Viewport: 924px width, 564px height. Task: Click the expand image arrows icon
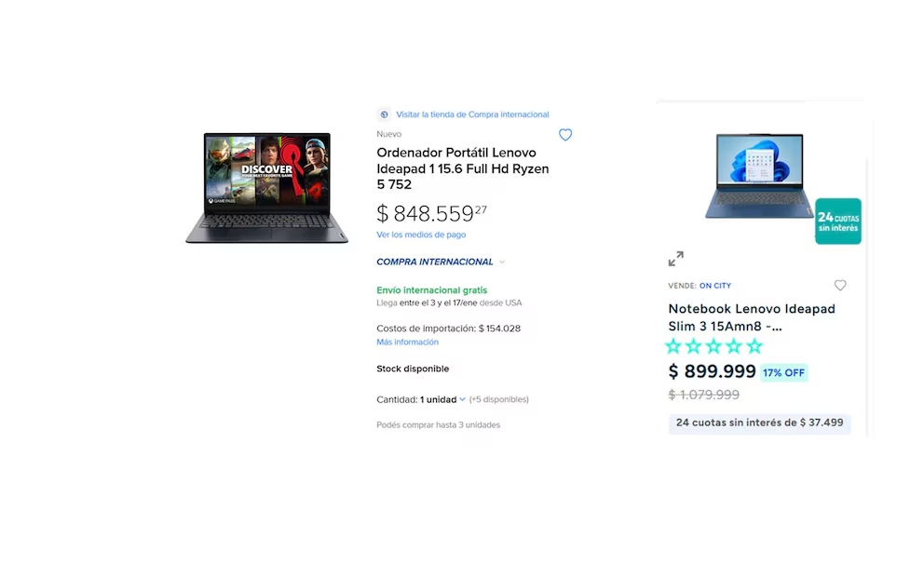(676, 259)
